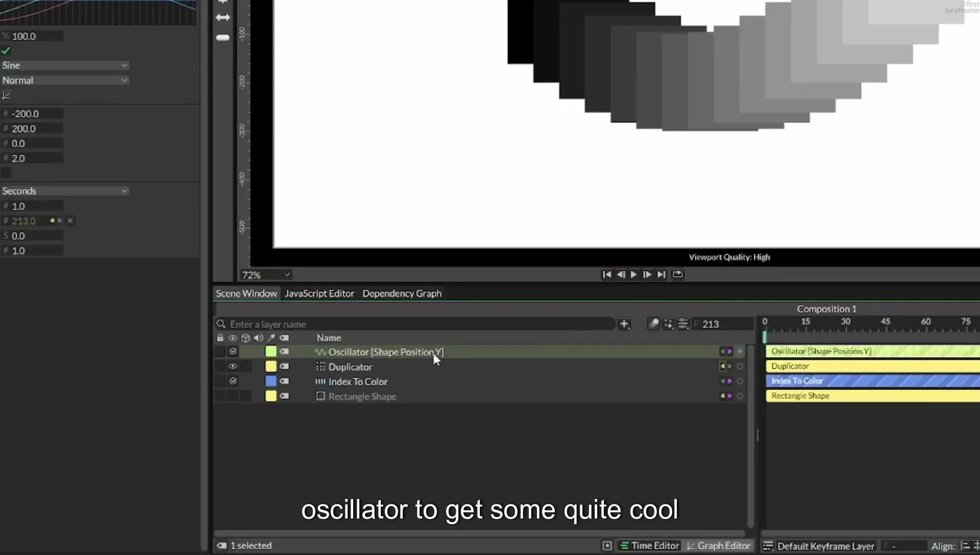Open the Sine waveform dropdown
The width and height of the screenshot is (980, 555).
tap(65, 65)
